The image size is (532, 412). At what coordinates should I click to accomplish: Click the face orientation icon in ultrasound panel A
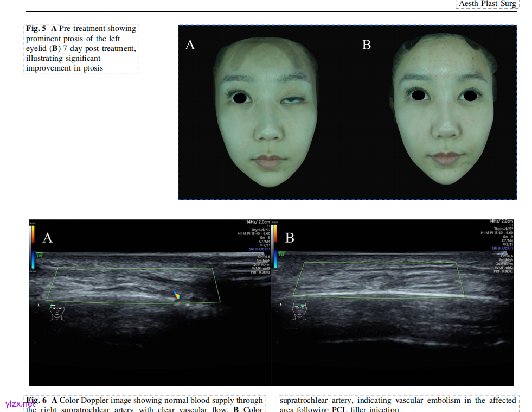click(56, 312)
